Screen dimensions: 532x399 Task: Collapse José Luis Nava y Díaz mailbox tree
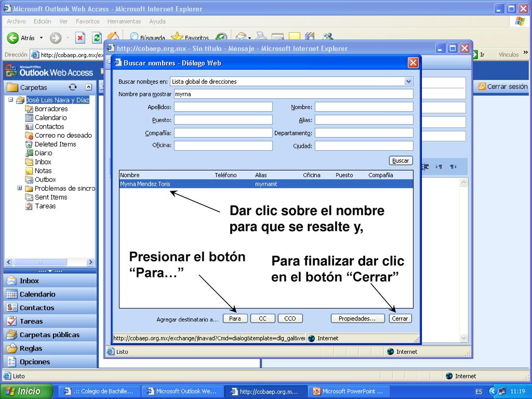point(10,100)
